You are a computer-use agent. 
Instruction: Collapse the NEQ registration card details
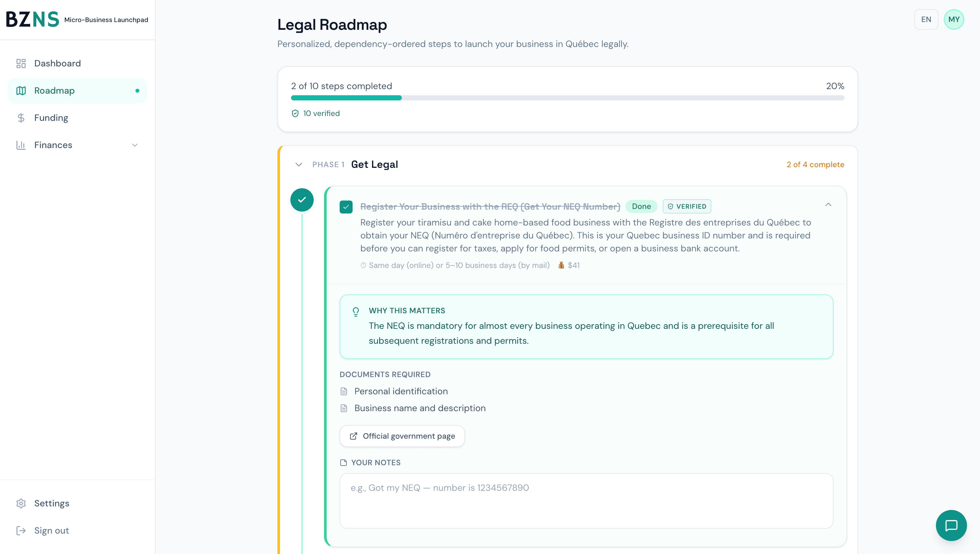tap(829, 205)
